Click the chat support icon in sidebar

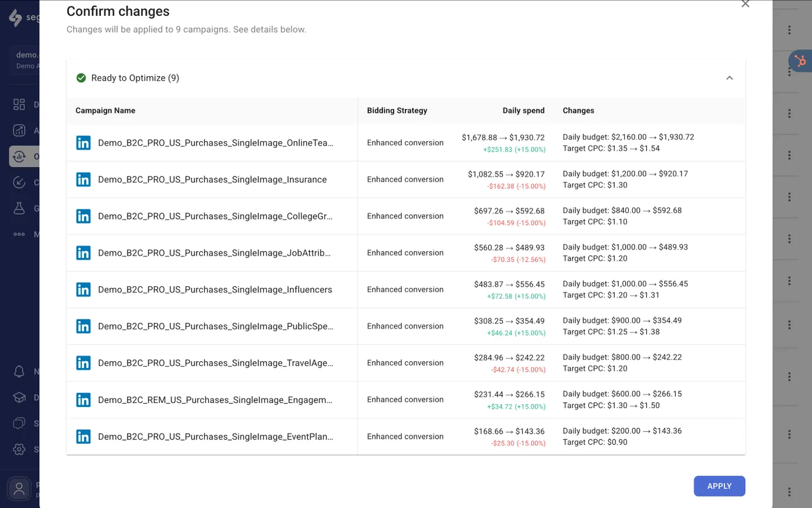point(19,423)
